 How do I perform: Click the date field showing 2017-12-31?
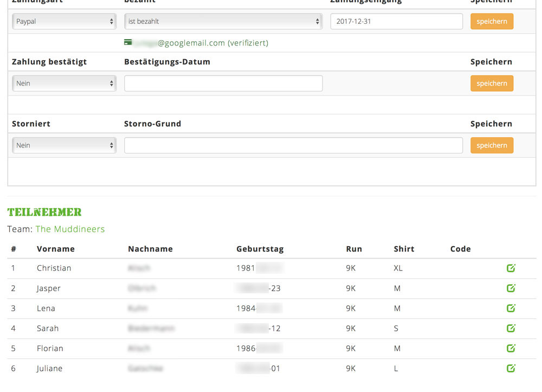pyautogui.click(x=396, y=22)
